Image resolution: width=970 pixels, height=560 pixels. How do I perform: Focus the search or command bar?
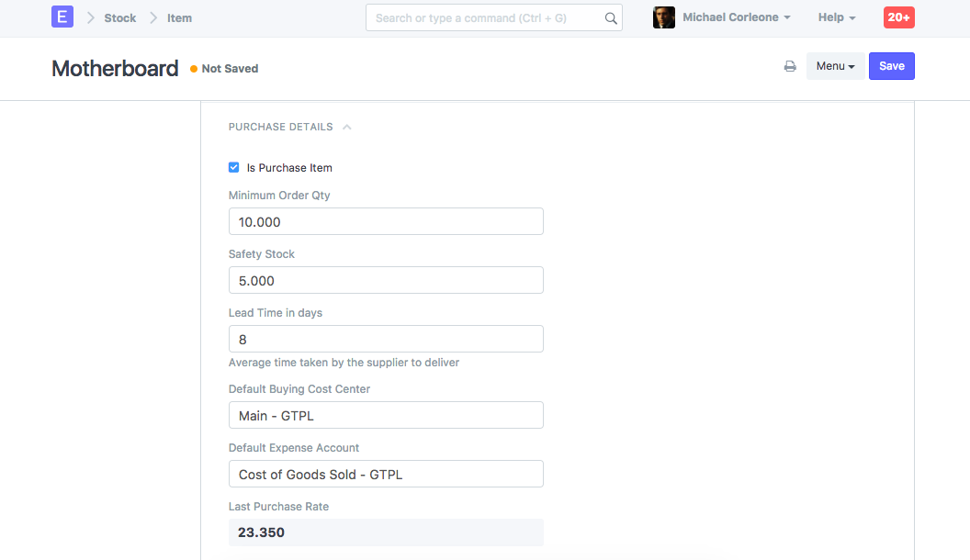click(487, 18)
